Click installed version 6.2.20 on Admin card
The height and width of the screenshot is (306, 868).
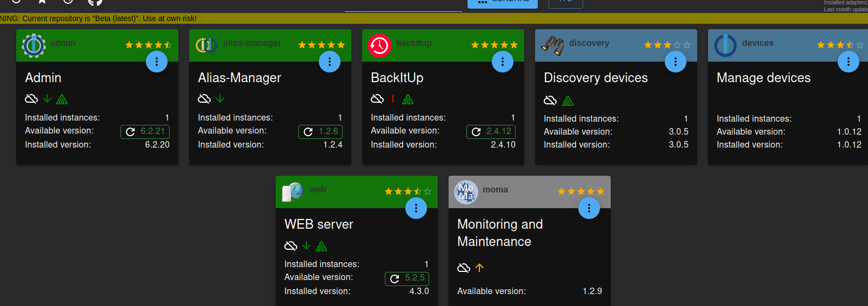(x=157, y=145)
